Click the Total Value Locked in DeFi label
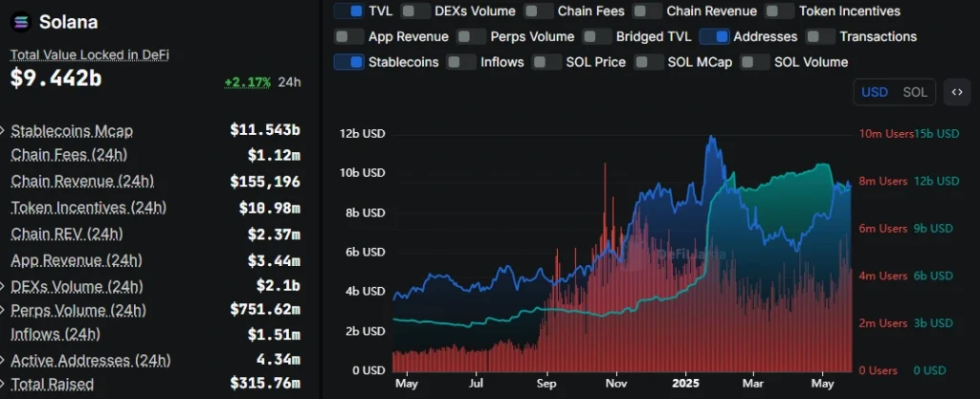This screenshot has height=399, width=980. (89, 55)
